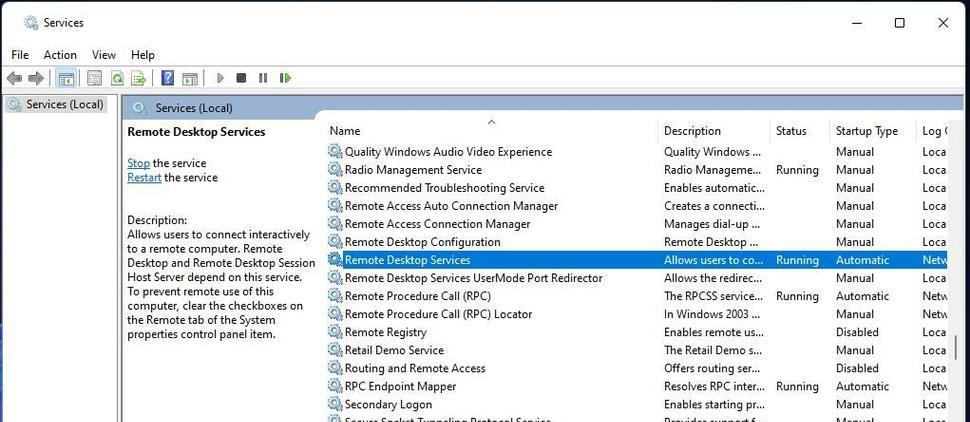Click the Refresh toolbar icon
Screen dimensions: 970x422
[117, 78]
